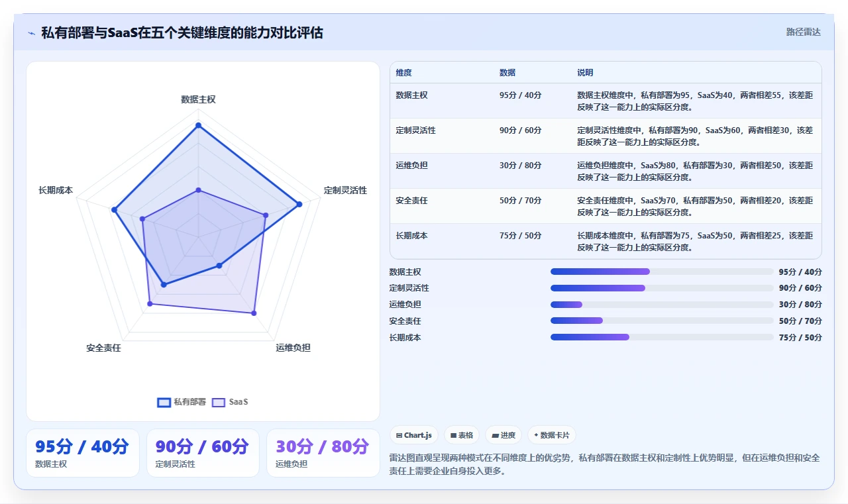The width and height of the screenshot is (848, 504).
Task: Click the 说明 table column header
Action: coord(585,73)
